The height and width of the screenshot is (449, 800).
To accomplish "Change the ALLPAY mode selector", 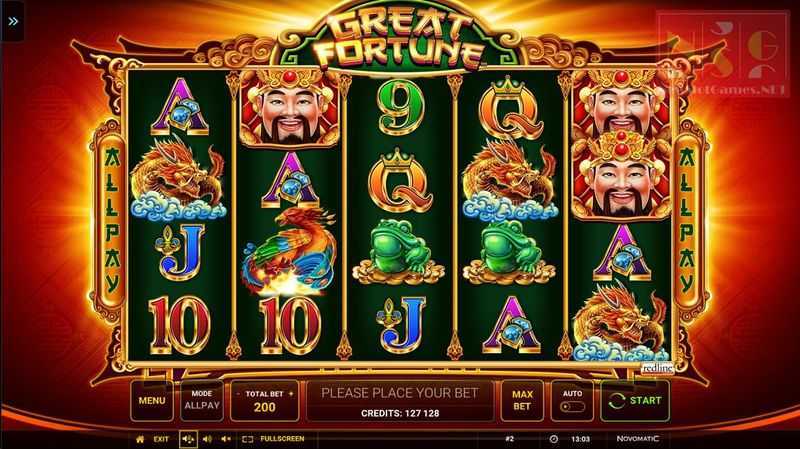I will 202,401.
